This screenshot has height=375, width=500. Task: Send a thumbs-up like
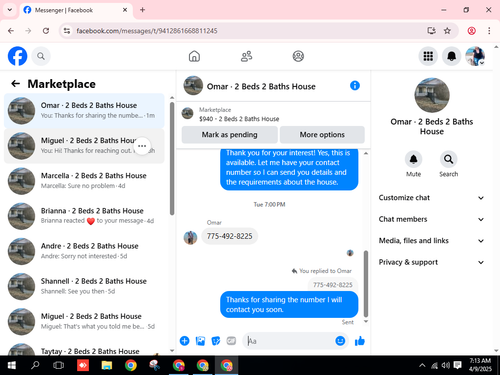[x=360, y=341]
